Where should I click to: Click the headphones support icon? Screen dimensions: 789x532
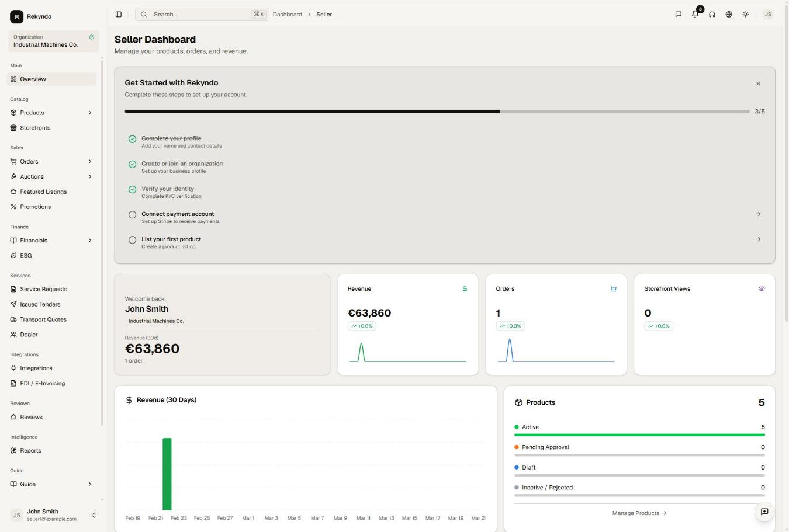pyautogui.click(x=712, y=14)
